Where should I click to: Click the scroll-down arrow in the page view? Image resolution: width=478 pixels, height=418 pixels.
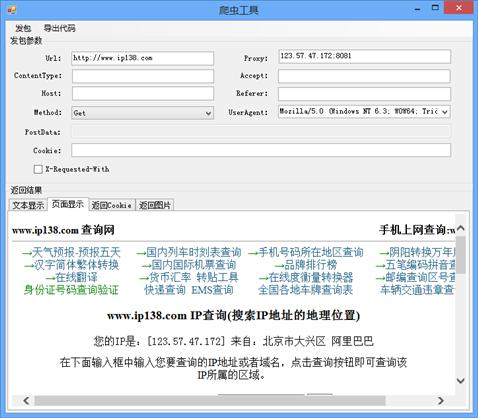click(461, 380)
